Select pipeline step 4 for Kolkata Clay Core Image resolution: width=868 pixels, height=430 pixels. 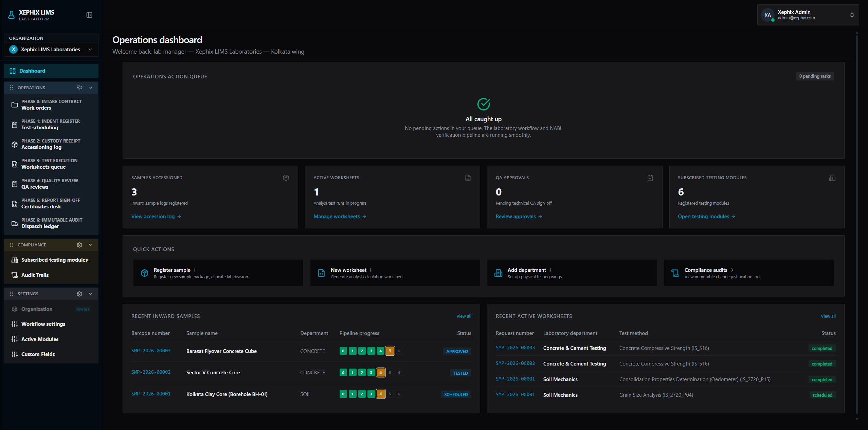[381, 394]
